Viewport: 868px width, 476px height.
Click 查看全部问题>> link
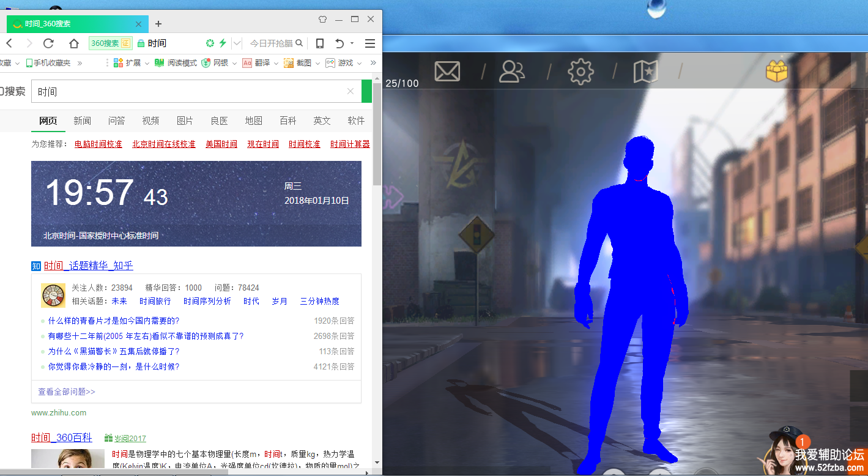[x=66, y=392]
